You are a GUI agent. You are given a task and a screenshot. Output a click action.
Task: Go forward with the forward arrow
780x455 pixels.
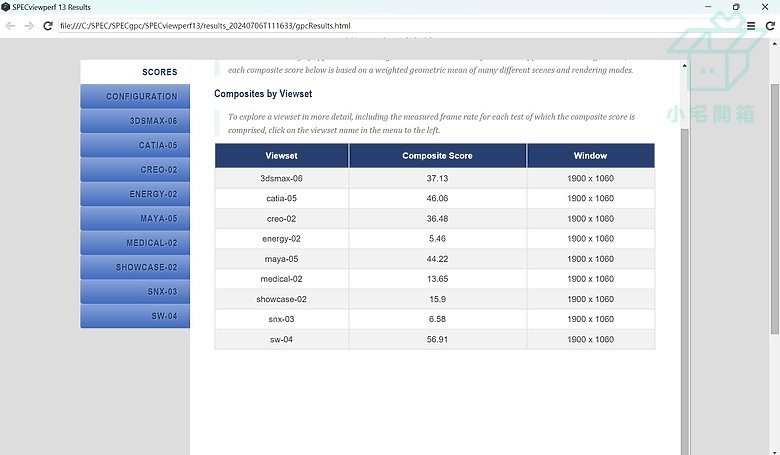29,26
